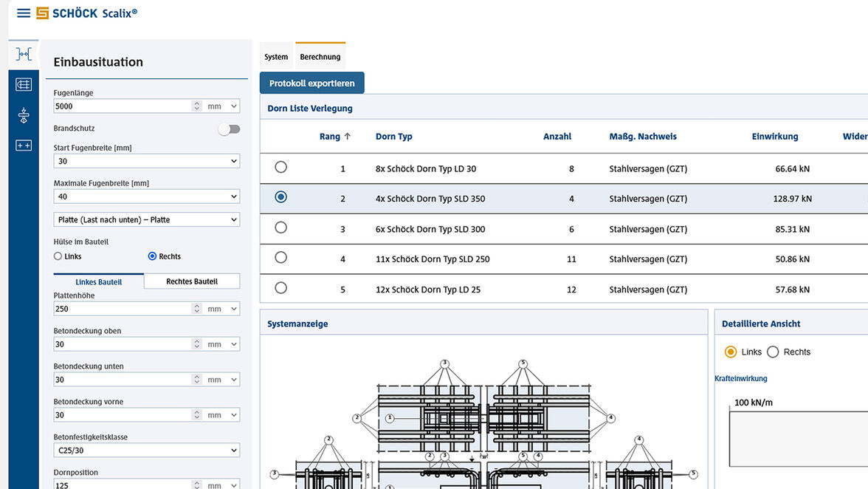Open the Start Fugenbreite dropdown
The width and height of the screenshot is (868, 489).
(146, 161)
